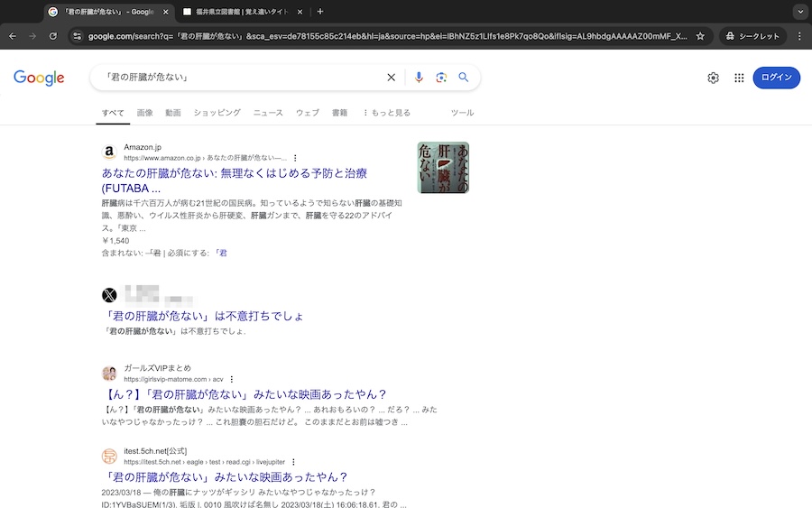Open more options for ガールズVIPまとめ result
The width and height of the screenshot is (812, 508).
(232, 379)
